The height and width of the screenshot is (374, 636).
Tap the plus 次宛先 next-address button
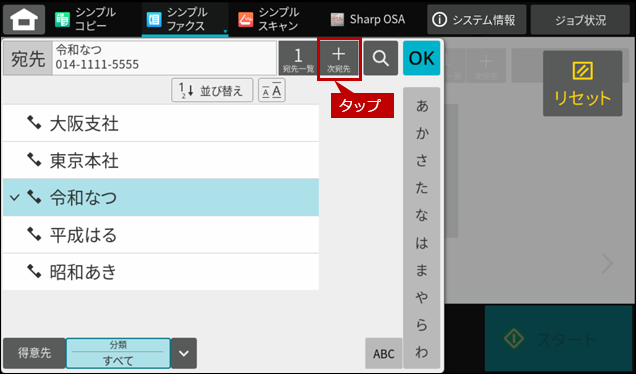(338, 59)
